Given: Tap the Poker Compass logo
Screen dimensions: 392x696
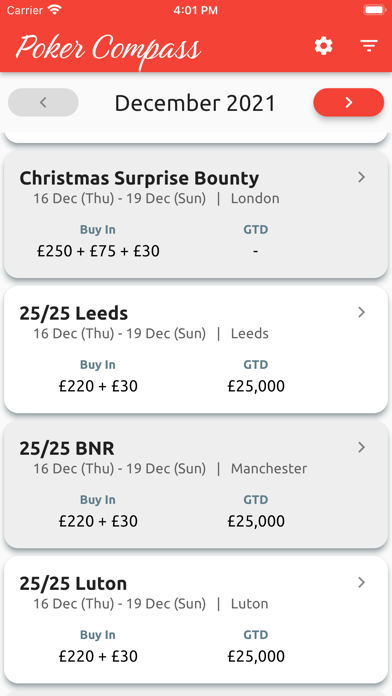Looking at the screenshot, I should (108, 49).
